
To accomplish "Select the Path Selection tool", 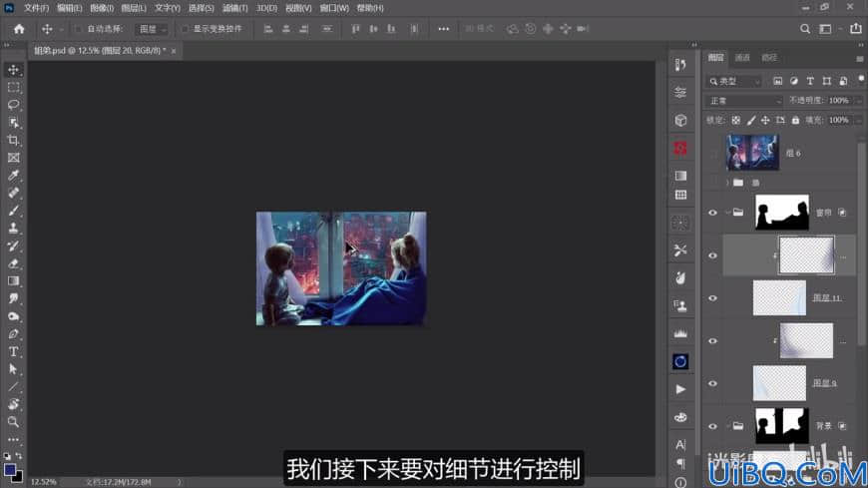I will tap(13, 369).
